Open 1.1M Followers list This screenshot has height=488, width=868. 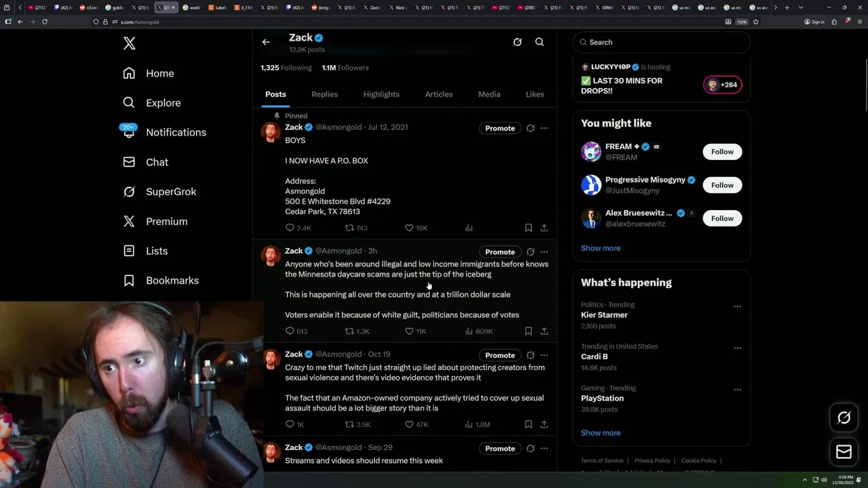(345, 68)
